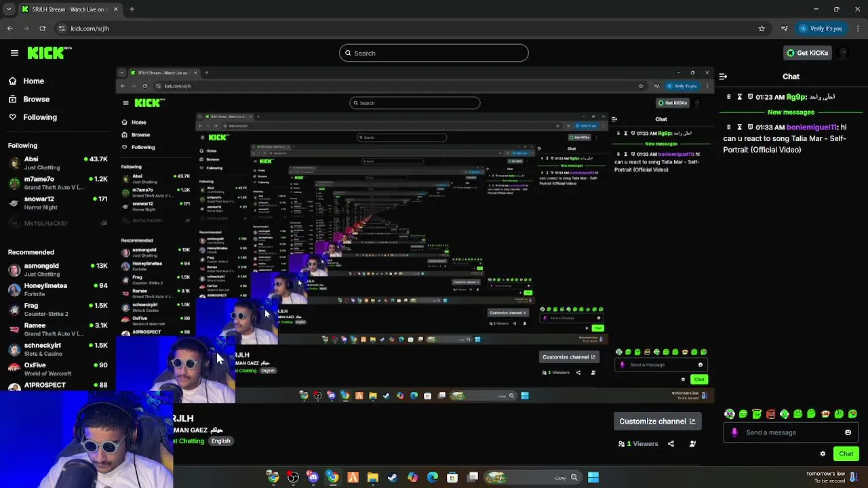Open schneckyirl's Slots & Casino channel
Screen dimensions: 868x488
click(x=58, y=349)
